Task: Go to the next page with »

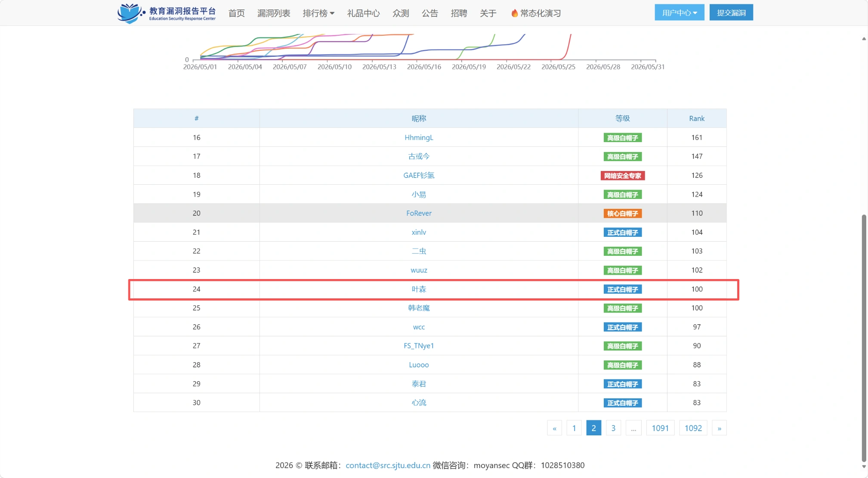Action: [719, 428]
